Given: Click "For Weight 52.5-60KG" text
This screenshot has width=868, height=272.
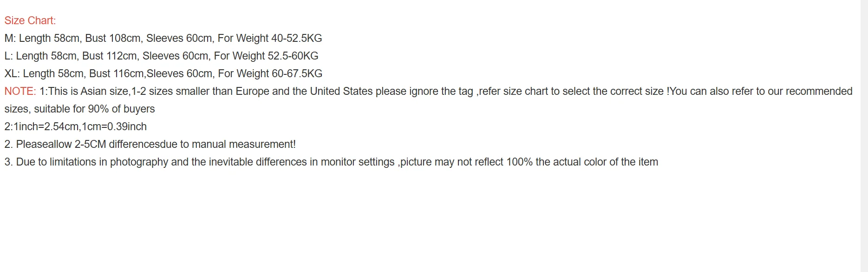Looking at the screenshot, I should (x=266, y=56).
